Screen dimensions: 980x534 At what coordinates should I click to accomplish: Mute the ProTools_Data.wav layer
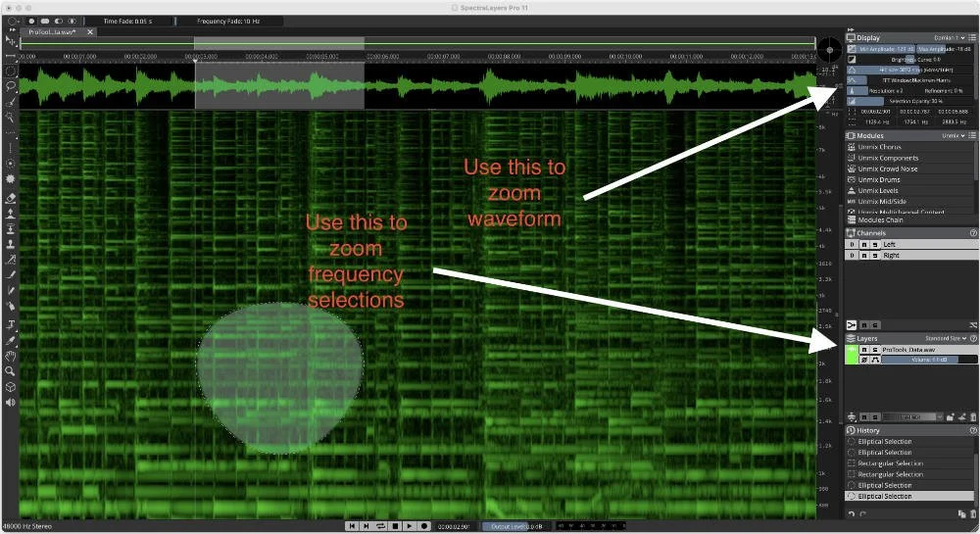point(864,349)
